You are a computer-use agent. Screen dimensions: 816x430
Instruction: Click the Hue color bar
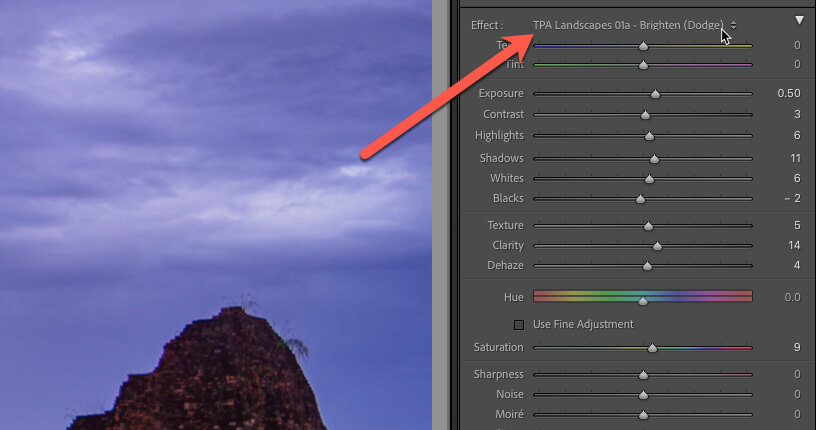pyautogui.click(x=642, y=296)
